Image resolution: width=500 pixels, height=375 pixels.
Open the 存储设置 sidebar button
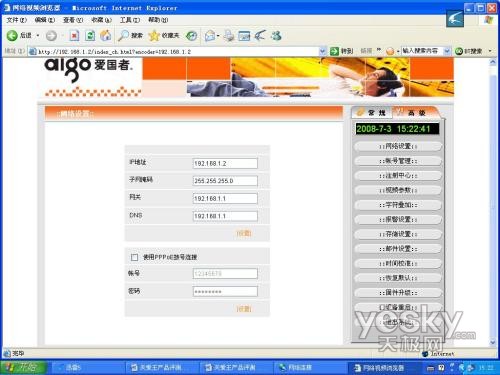tap(398, 234)
